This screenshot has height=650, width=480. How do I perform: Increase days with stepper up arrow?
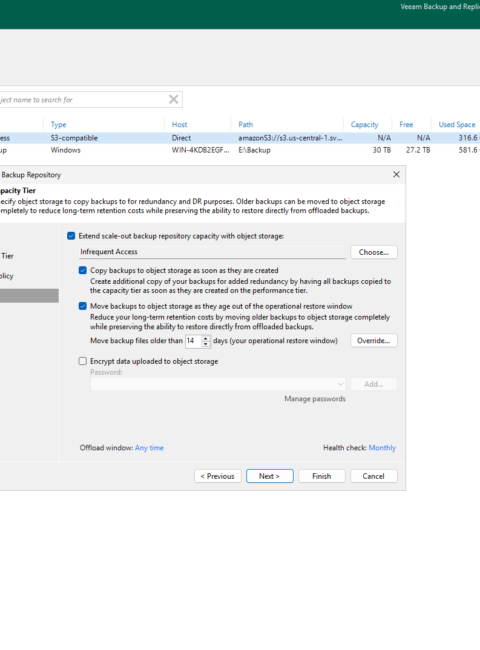tap(206, 338)
